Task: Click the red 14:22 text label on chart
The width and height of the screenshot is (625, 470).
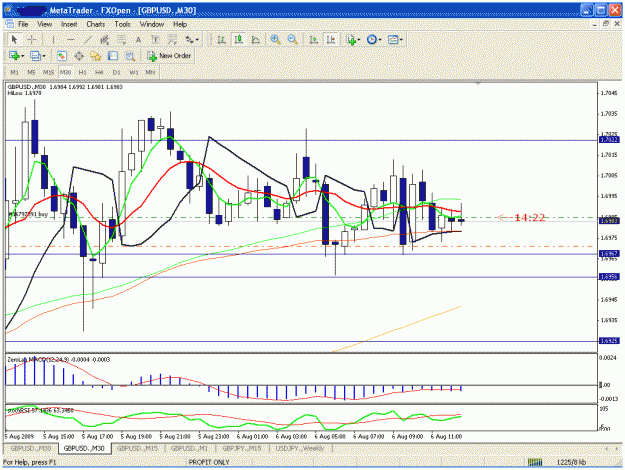Action: pyautogui.click(x=529, y=217)
